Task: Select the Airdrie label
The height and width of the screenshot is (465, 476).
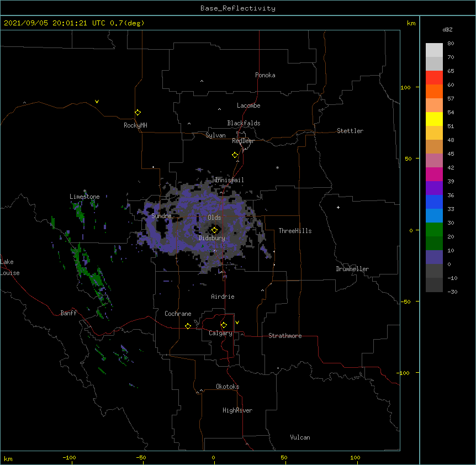Action: (x=223, y=297)
